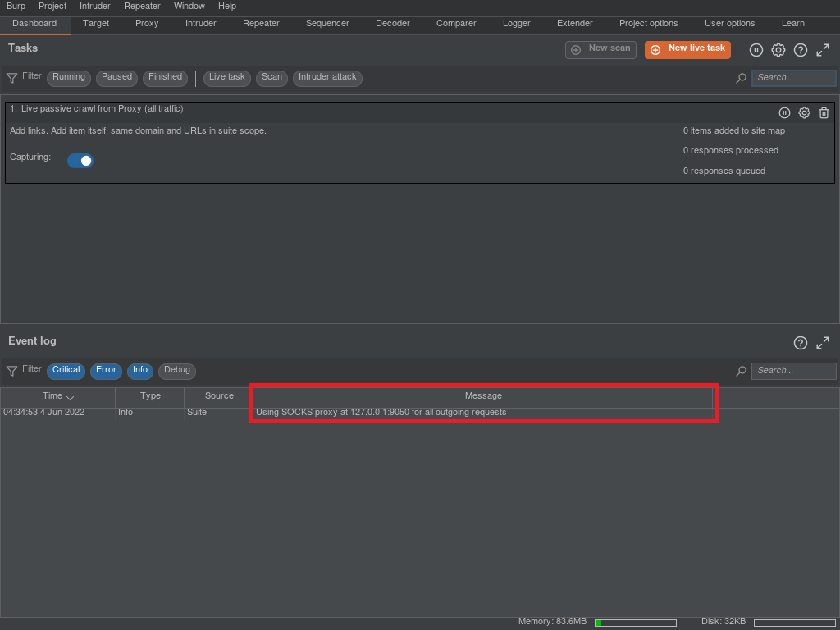Delete the live passive crawl task
840x630 pixels.
(824, 112)
